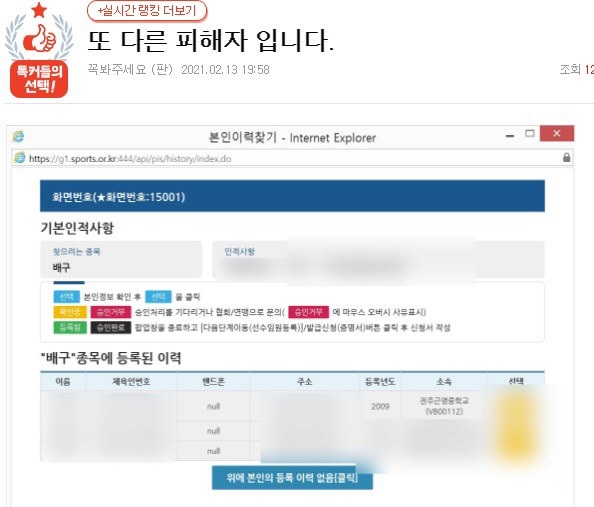Click the black 승인완료 status badge

[x=111, y=327]
